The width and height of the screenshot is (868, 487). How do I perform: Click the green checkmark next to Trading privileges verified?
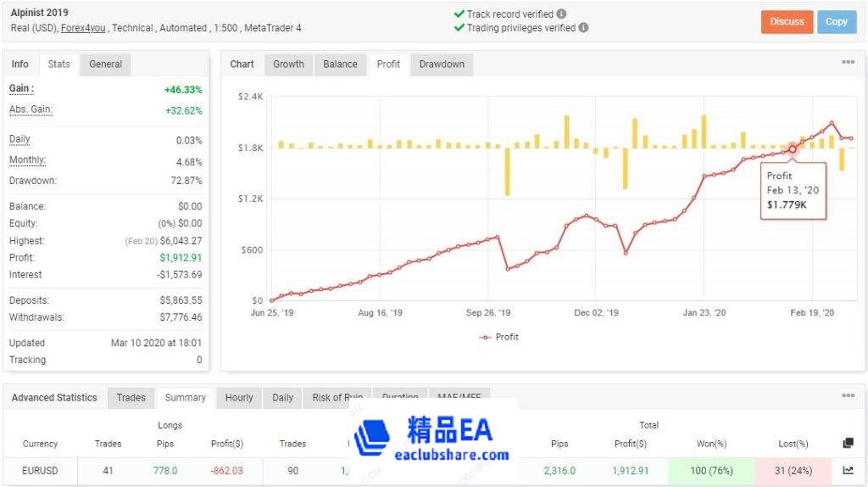(459, 28)
